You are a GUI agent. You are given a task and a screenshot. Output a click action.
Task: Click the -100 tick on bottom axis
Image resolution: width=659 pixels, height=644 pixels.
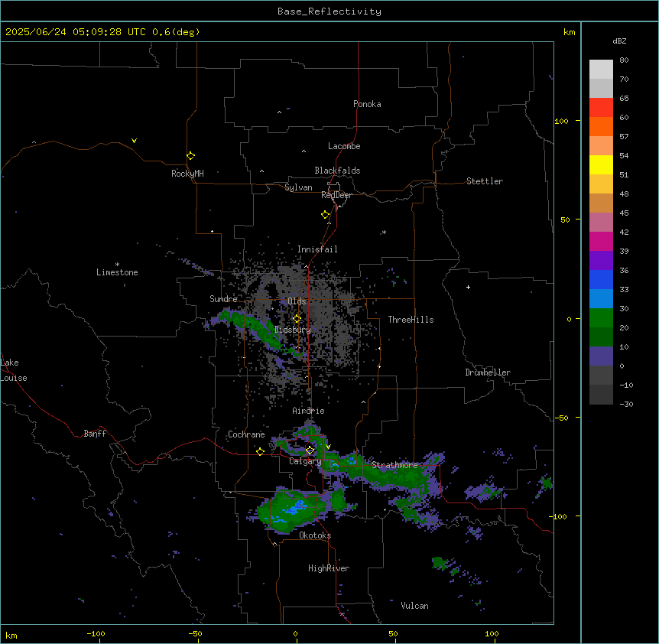[x=96, y=633]
